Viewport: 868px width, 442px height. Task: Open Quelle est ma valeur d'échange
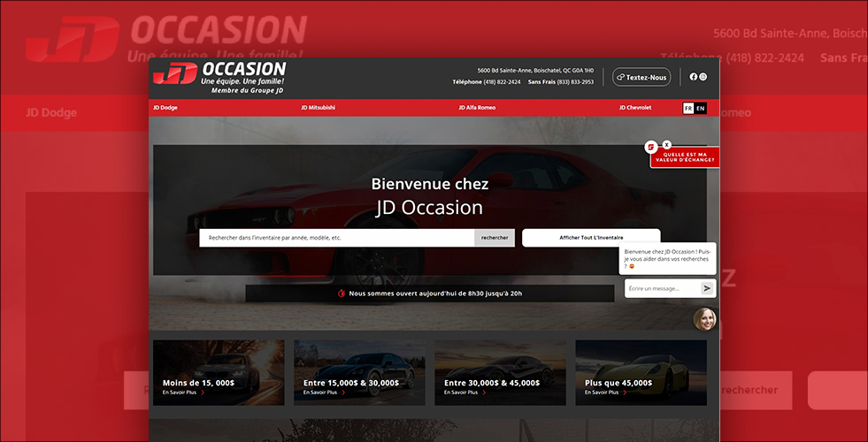click(x=685, y=157)
